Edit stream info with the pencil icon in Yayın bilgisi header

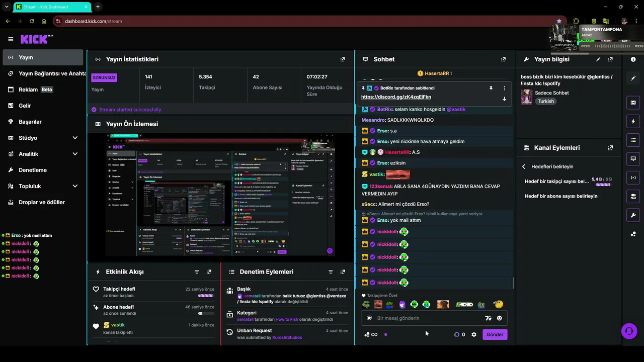(x=598, y=59)
